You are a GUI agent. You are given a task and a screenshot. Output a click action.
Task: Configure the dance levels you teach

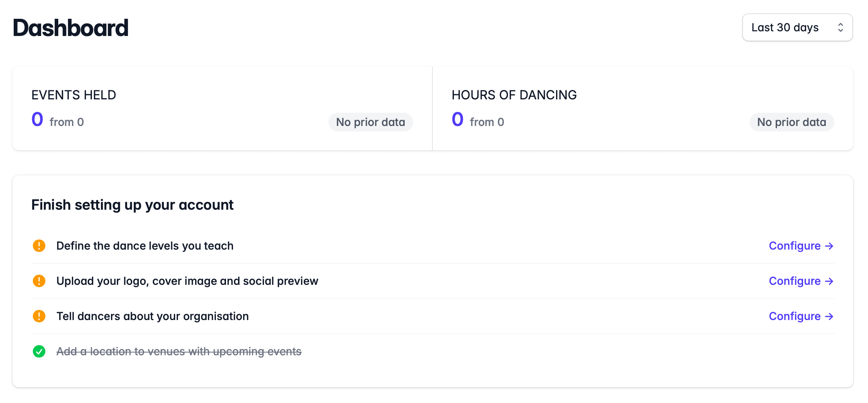801,246
